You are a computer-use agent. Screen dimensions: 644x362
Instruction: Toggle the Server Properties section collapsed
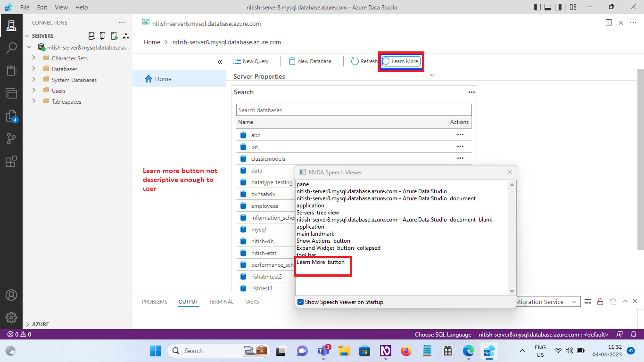click(432, 75)
